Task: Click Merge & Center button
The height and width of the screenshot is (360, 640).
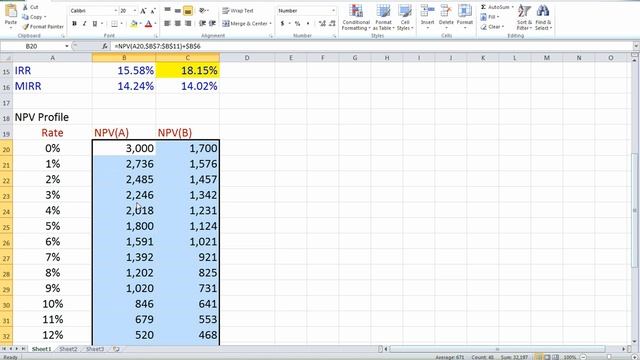Action: (247, 24)
